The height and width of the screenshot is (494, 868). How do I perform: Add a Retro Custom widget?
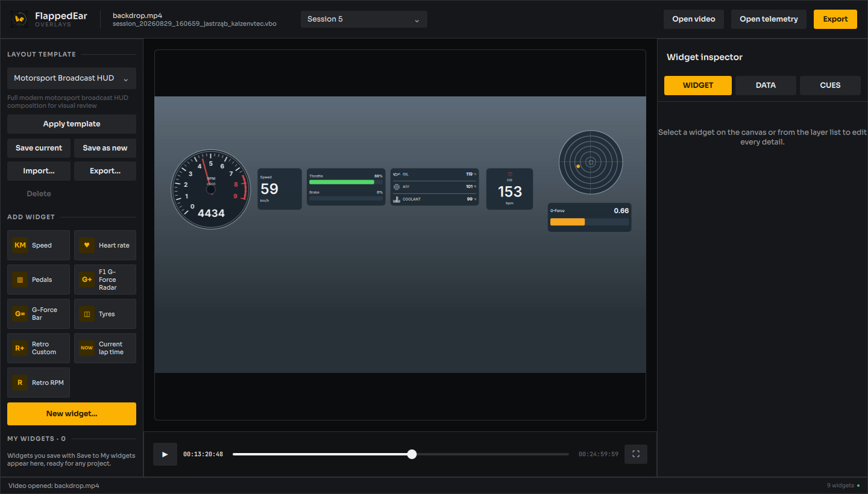(39, 348)
